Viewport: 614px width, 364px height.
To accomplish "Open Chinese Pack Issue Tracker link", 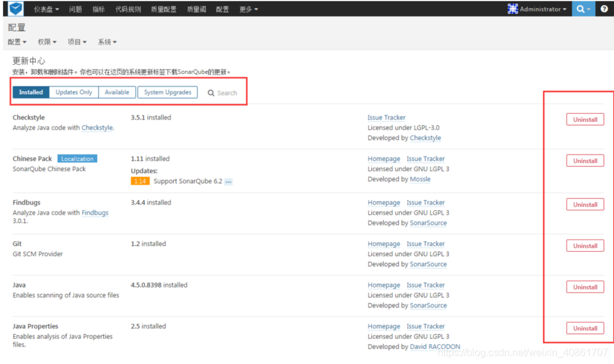I will (x=426, y=159).
